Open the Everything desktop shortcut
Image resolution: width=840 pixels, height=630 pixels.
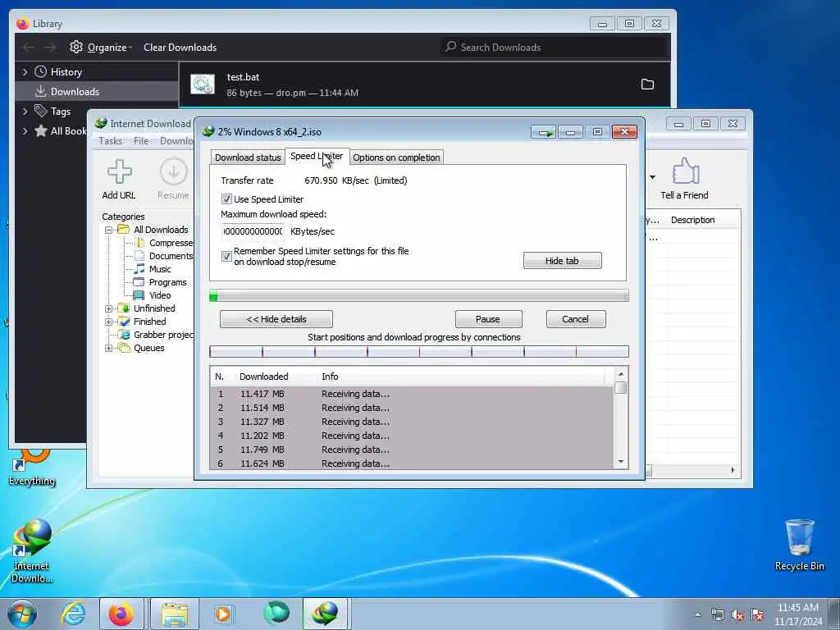[x=32, y=468]
